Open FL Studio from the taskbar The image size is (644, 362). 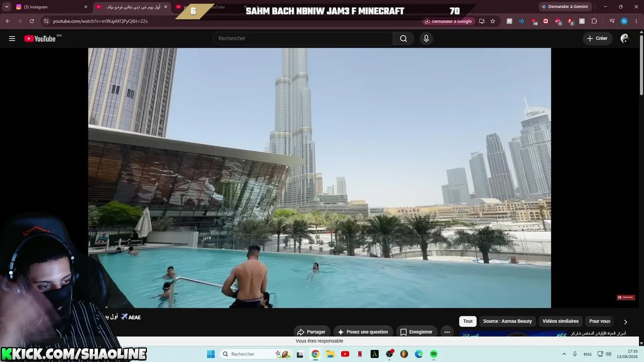(x=404, y=354)
